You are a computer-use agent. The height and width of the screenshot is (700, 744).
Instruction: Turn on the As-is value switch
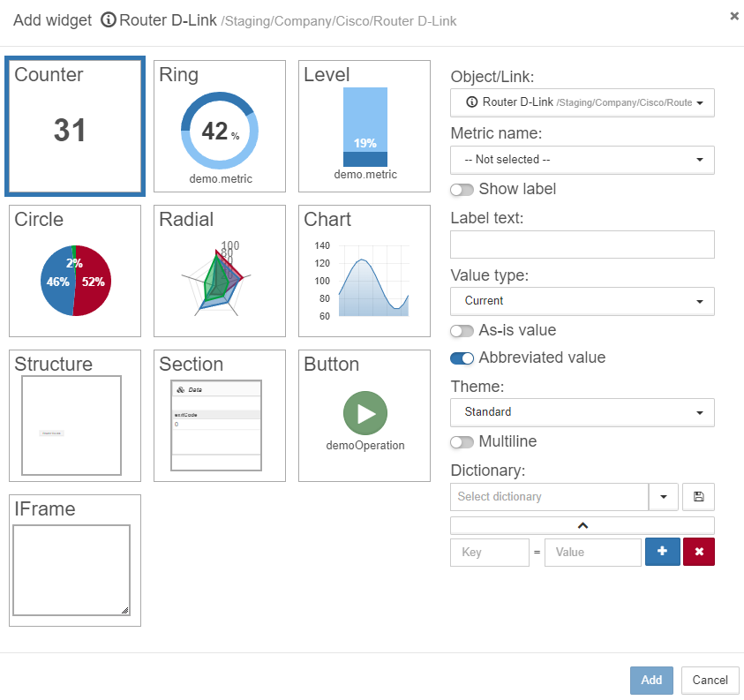462,331
